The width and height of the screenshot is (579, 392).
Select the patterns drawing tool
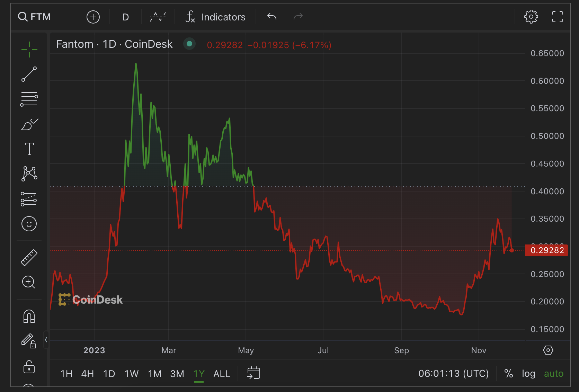(x=29, y=173)
